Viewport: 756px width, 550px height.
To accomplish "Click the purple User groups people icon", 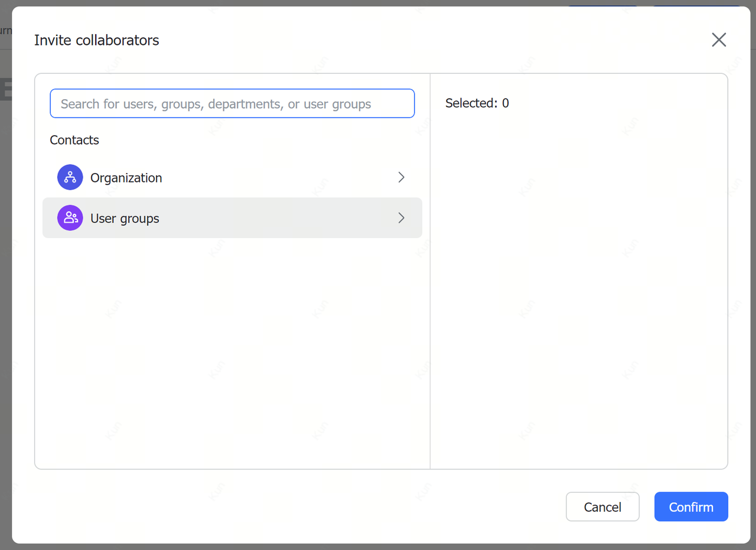I will 70,218.
